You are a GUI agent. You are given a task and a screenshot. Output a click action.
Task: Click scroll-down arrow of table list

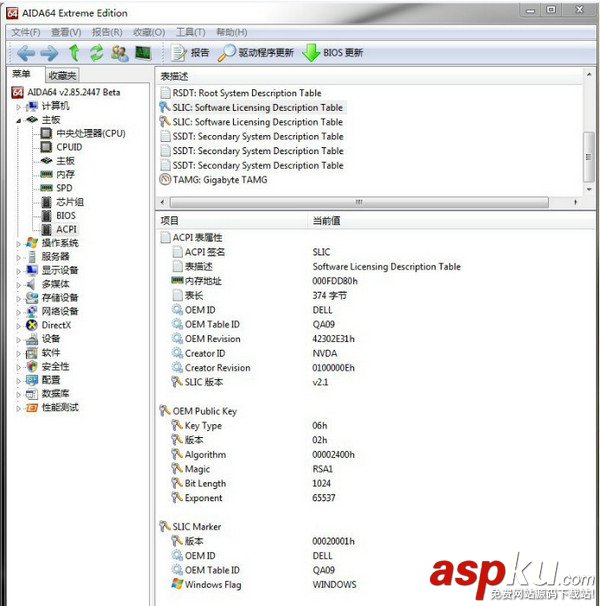pos(589,189)
